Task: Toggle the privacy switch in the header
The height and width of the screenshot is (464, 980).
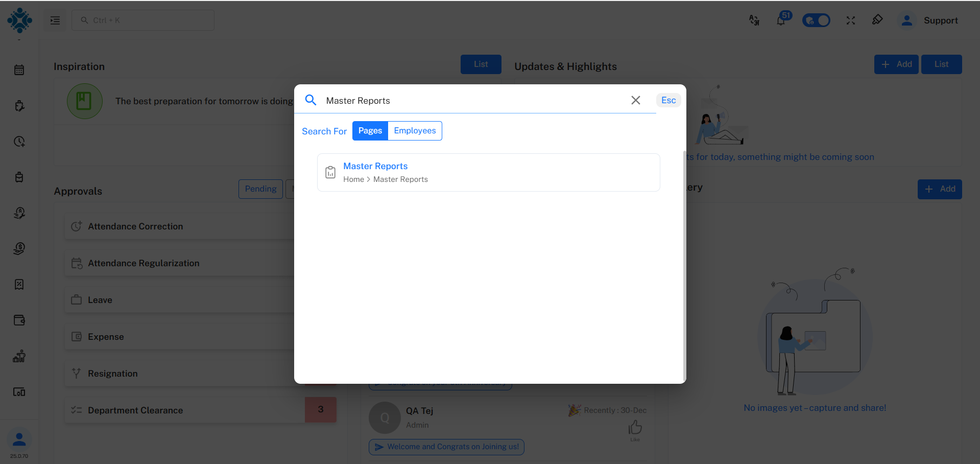Action: (816, 20)
